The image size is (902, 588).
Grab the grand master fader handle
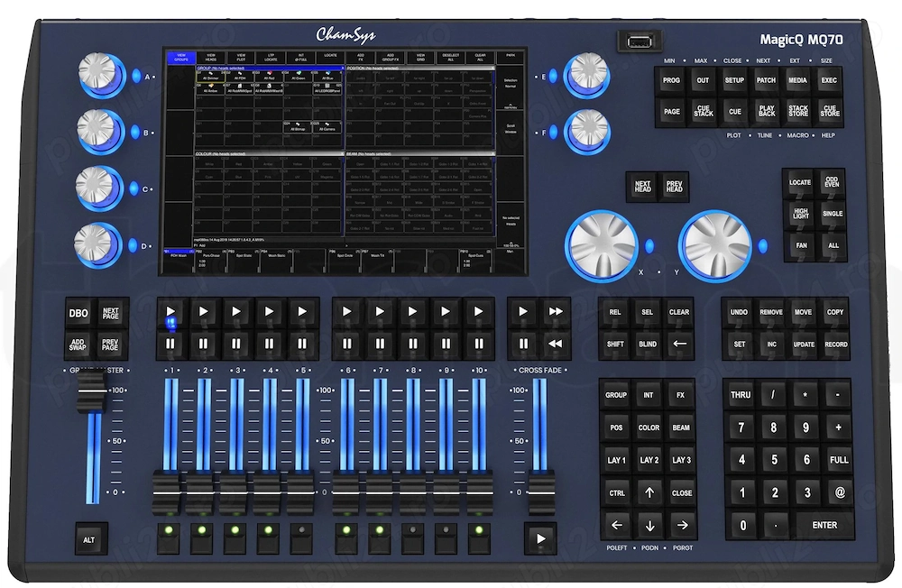[91, 392]
